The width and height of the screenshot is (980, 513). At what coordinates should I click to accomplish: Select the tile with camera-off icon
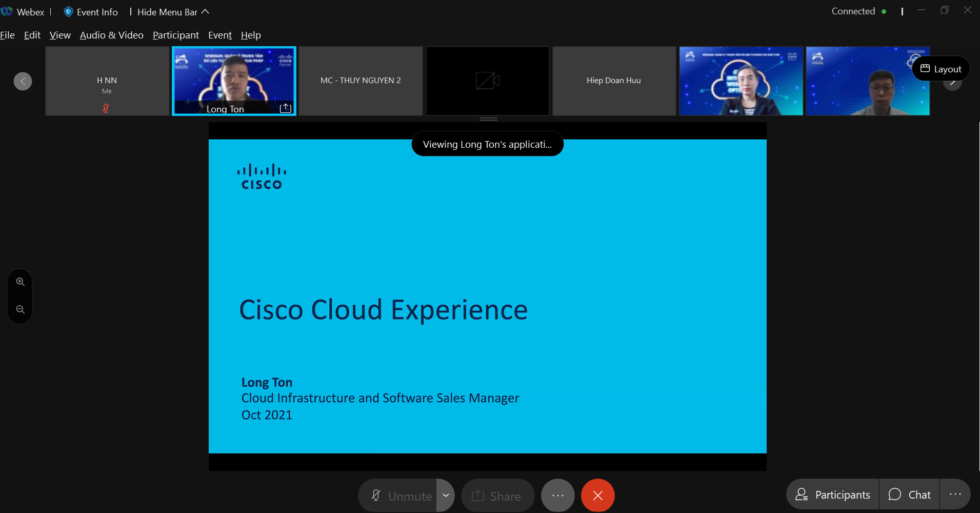[487, 81]
